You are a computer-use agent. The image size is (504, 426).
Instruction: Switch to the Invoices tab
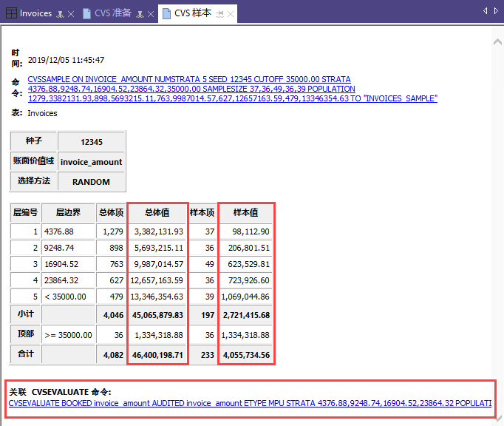tap(35, 13)
